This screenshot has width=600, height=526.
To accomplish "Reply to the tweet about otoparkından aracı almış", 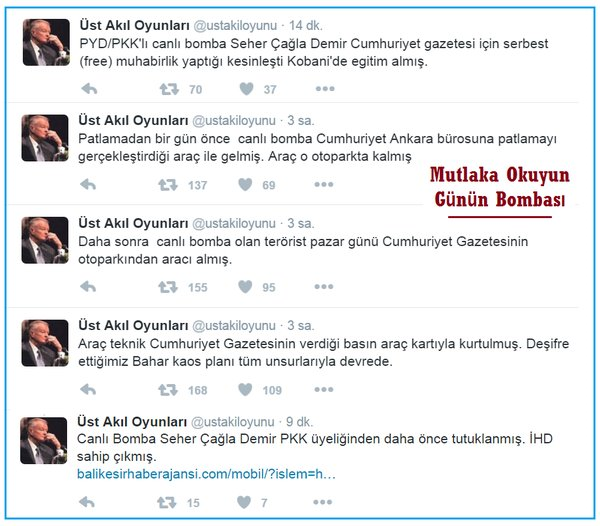I will point(88,287).
